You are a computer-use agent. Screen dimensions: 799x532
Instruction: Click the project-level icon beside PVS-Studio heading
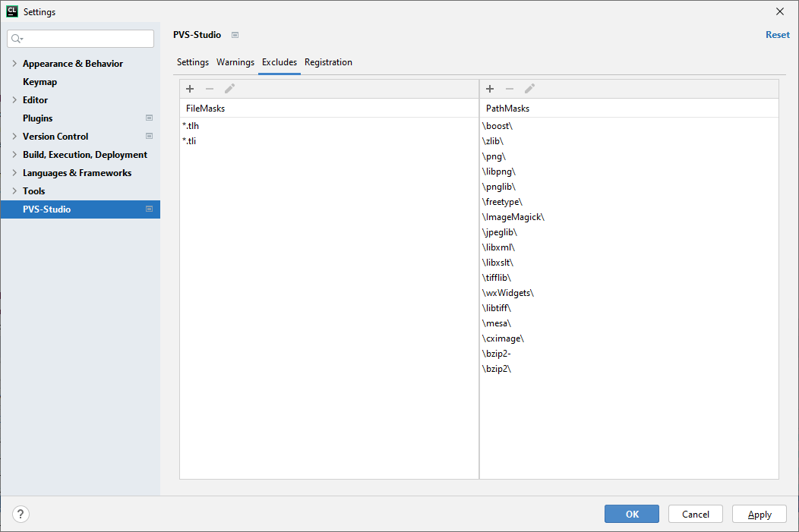[235, 35]
